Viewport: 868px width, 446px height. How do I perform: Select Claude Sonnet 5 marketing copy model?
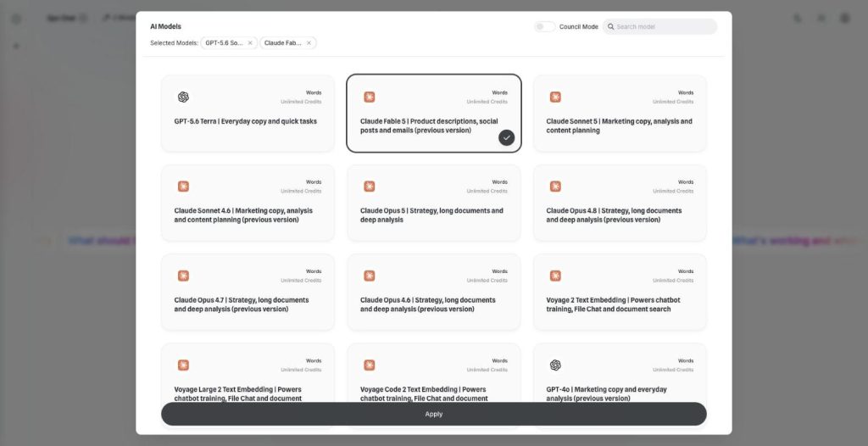[x=620, y=113]
